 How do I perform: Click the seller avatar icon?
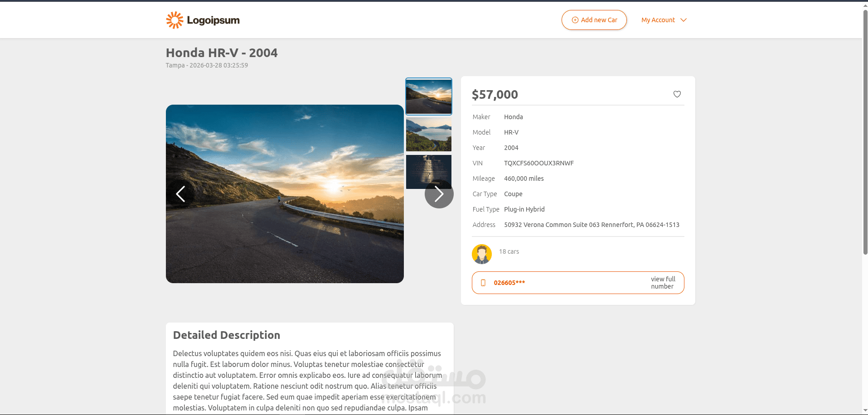[x=481, y=254]
